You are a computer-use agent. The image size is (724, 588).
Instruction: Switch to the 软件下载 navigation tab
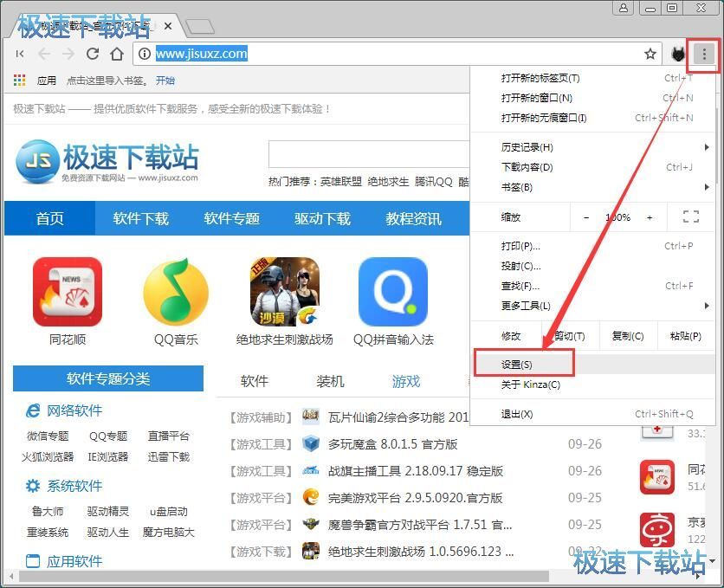click(141, 218)
